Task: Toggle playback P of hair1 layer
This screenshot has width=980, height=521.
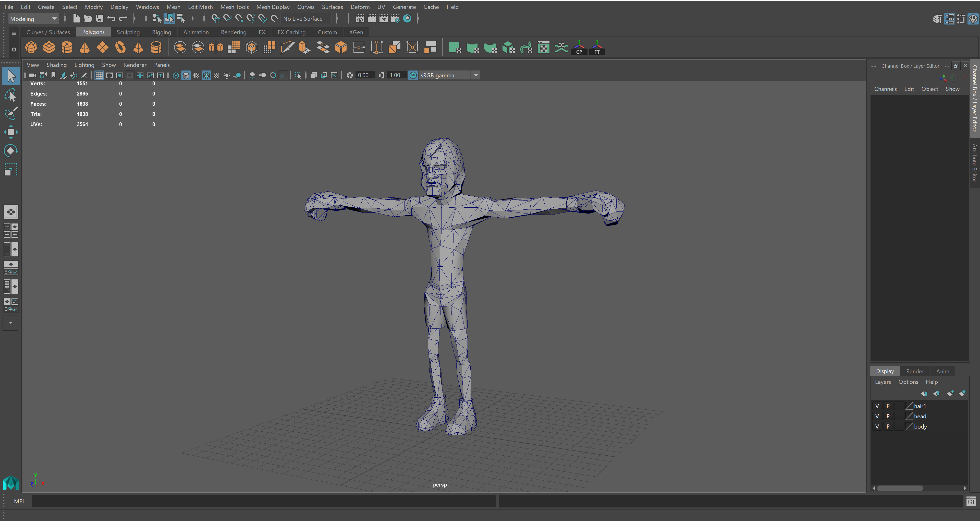Action: point(888,406)
